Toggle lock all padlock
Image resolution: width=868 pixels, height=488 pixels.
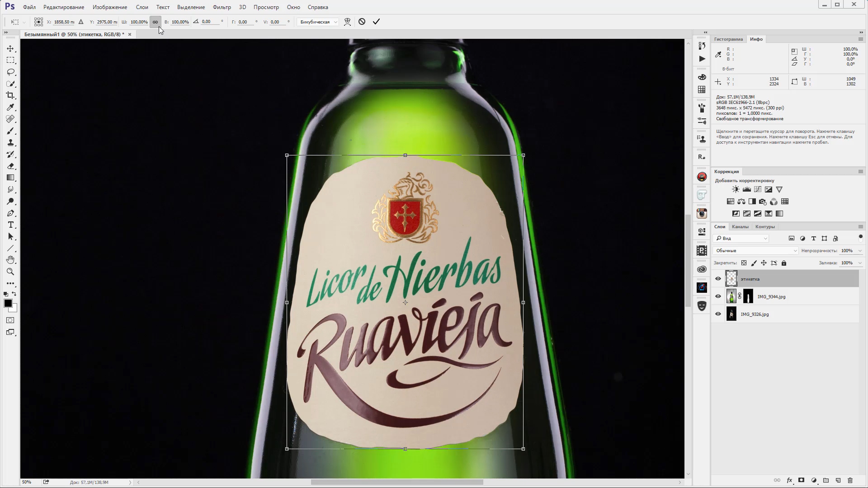784,263
